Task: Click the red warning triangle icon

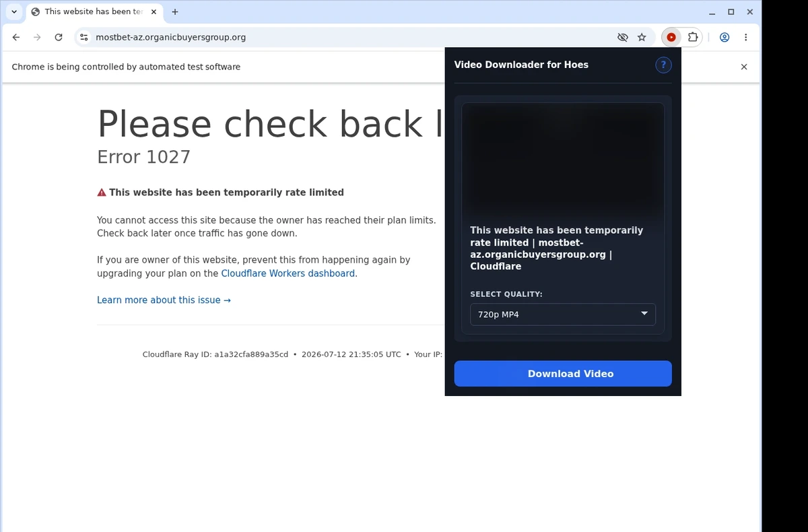Action: click(x=102, y=193)
